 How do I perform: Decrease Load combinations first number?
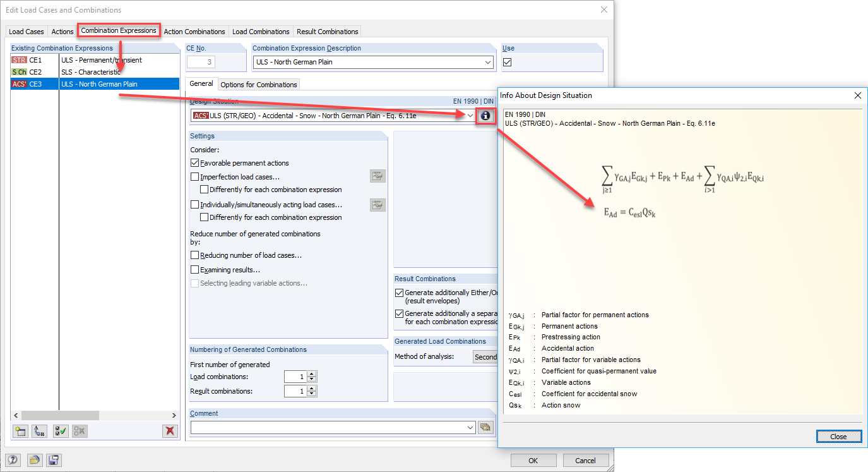pyautogui.click(x=311, y=379)
